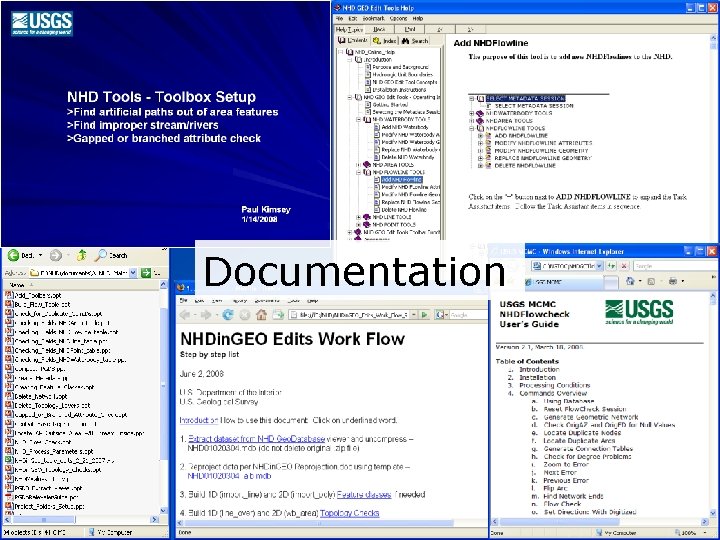720x540 pixels.
Task: Expand NHD LINE TOOLS in help contents tree
Action: [x=359, y=217]
